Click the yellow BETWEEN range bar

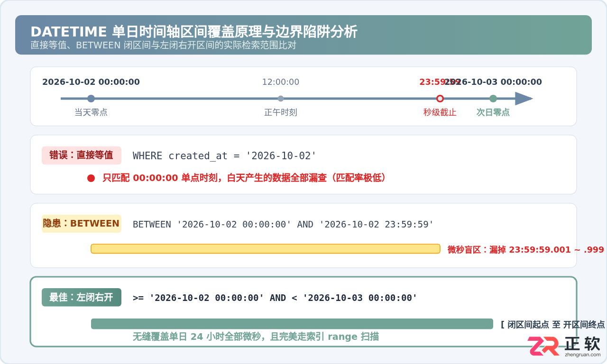pyautogui.click(x=266, y=249)
